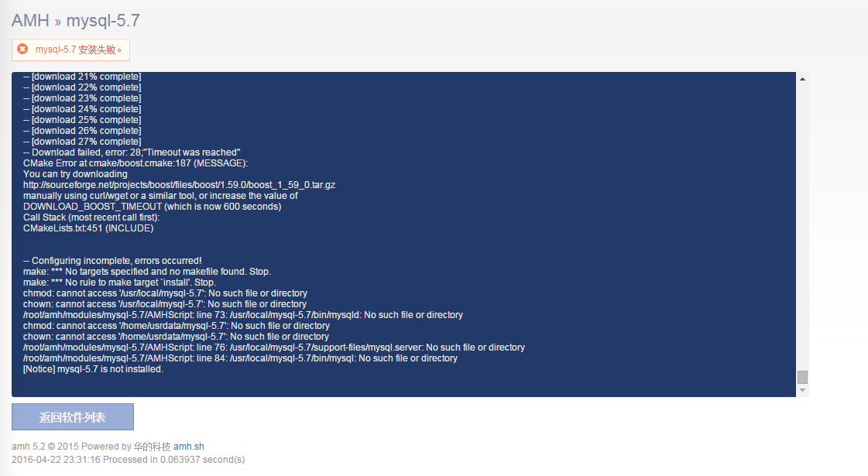Click the mysql-5.7 page title
The height and width of the screenshot is (476, 868).
(103, 21)
